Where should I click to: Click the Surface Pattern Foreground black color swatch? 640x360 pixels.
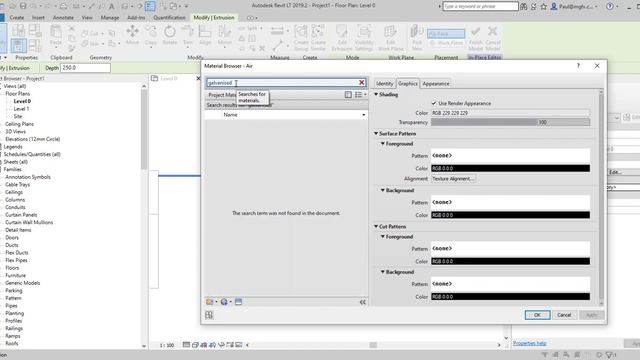point(510,168)
